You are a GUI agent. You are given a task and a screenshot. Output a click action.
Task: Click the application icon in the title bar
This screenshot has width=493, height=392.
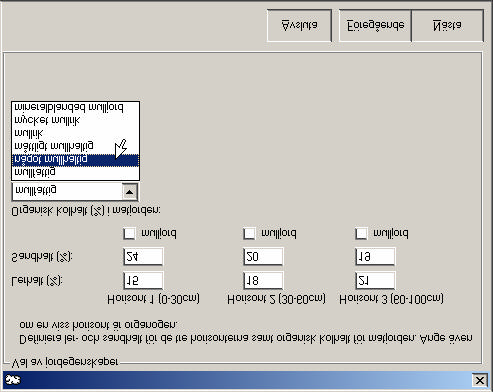(12, 380)
